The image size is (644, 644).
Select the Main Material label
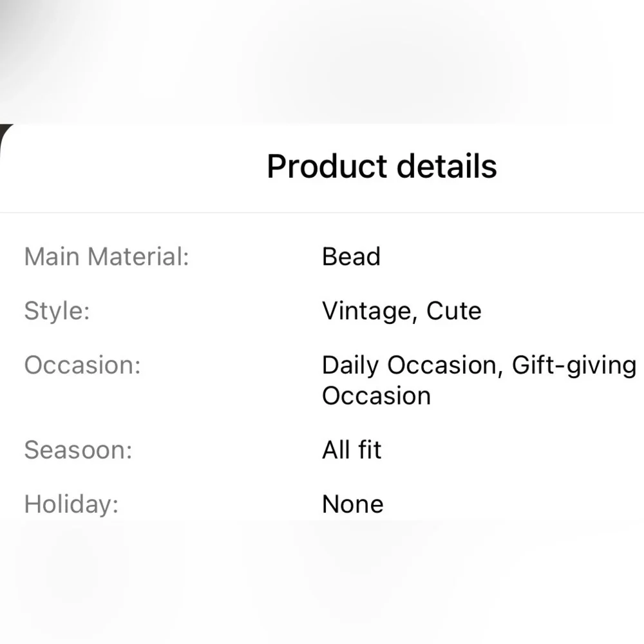[107, 257]
